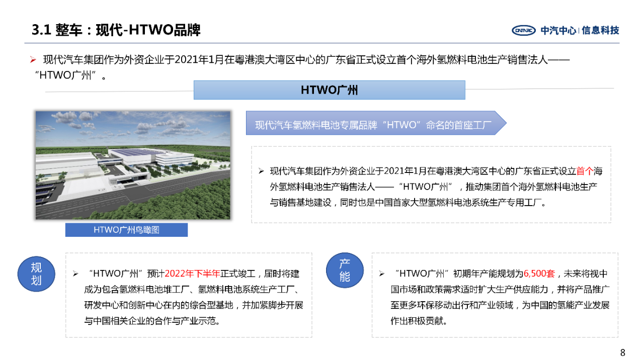644x362 pixels.
Task: Click the arrow bullet in the 规划 text box
Action: tap(75, 274)
